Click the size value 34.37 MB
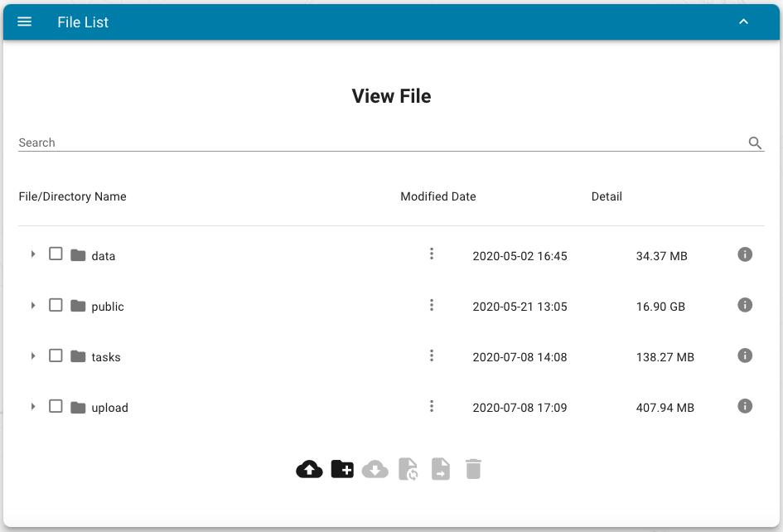Screen dimensions: 783x532 click(x=662, y=256)
